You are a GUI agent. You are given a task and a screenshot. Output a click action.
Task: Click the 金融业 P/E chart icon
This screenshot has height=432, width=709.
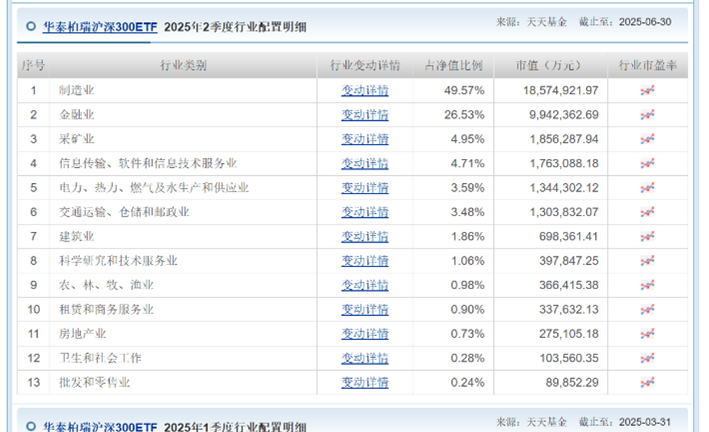[647, 114]
